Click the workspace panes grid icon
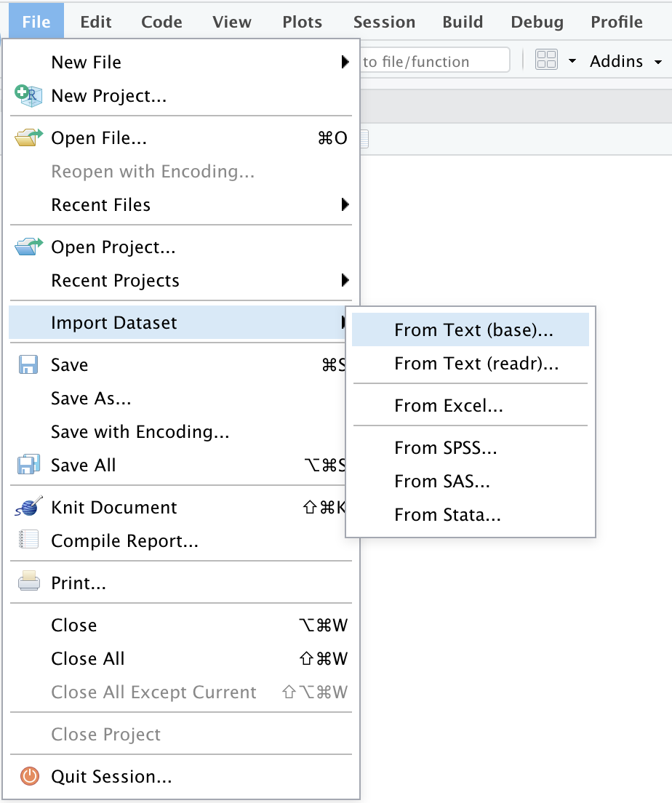 546,61
